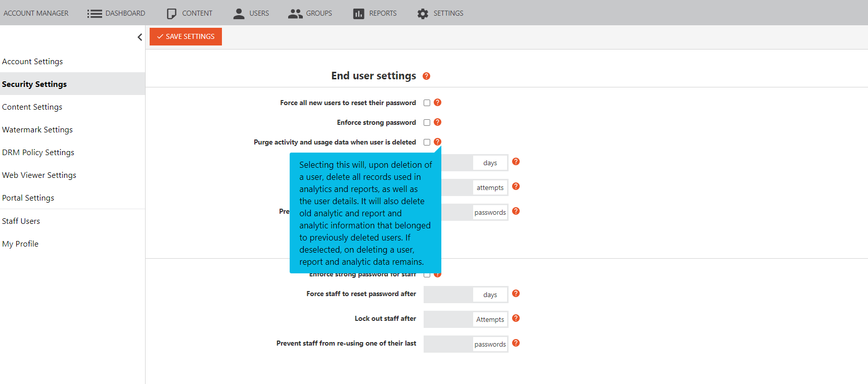
Task: Collapse the left settings sidebar with the chevron
Action: point(140,37)
